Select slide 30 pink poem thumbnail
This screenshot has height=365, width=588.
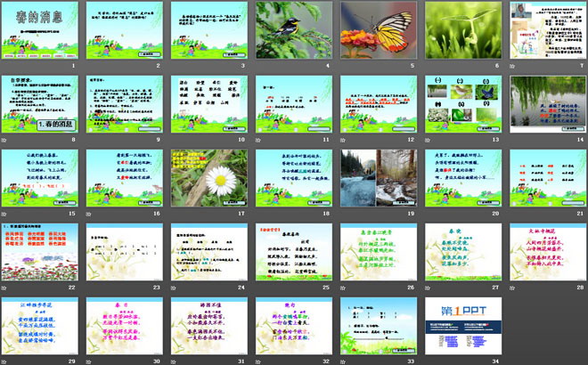125,326
